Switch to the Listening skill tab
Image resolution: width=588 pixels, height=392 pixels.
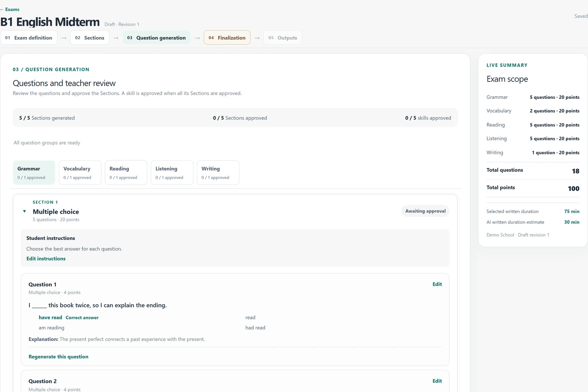pyautogui.click(x=172, y=173)
